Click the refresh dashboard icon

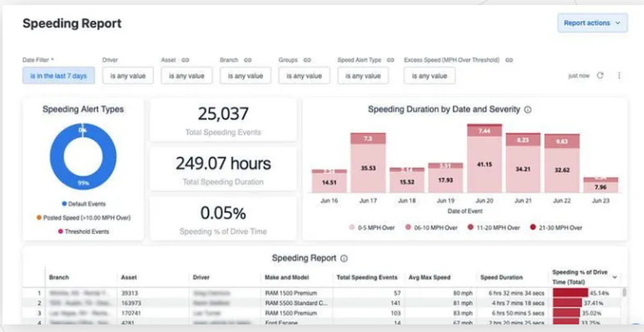click(x=600, y=75)
